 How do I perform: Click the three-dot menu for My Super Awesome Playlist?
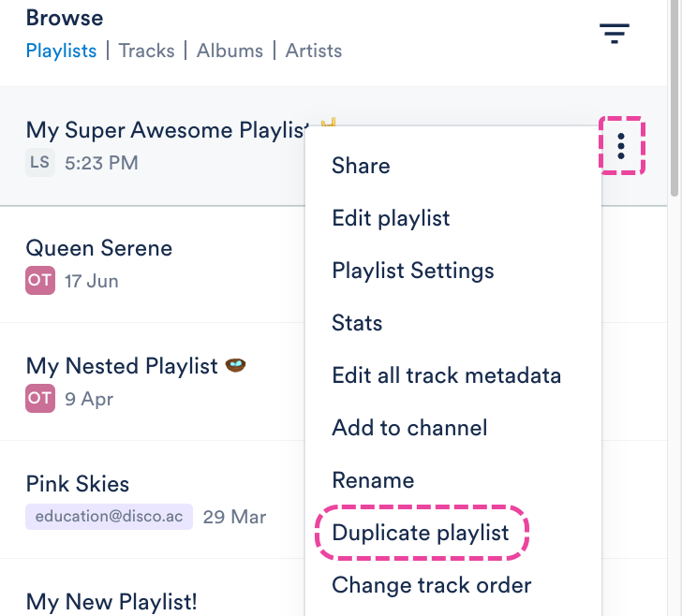tap(621, 146)
